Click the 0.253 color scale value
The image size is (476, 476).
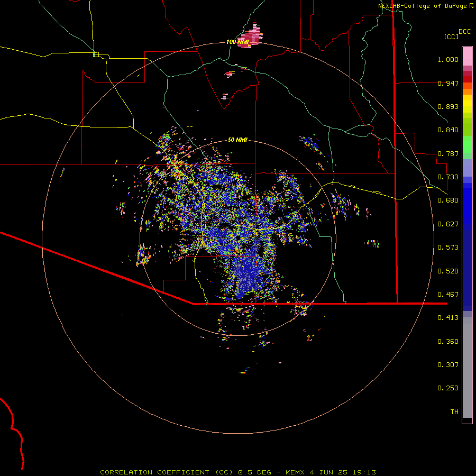tap(448, 388)
